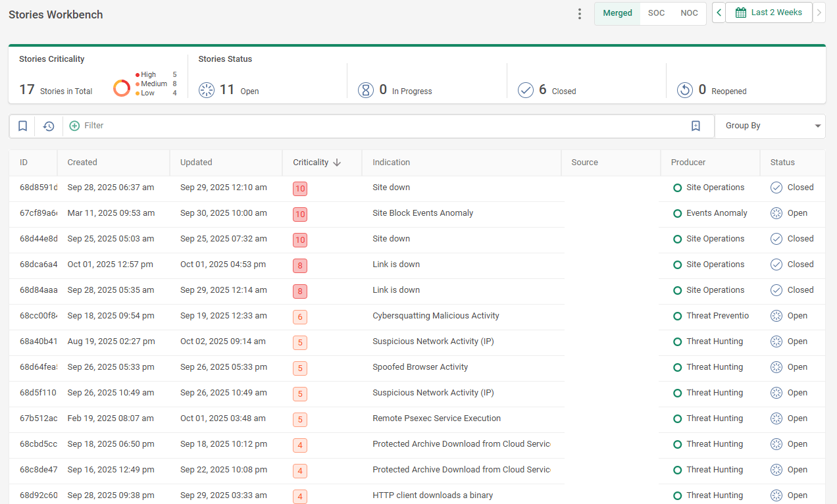
Task: Go to previous time period arrow
Action: (x=719, y=13)
